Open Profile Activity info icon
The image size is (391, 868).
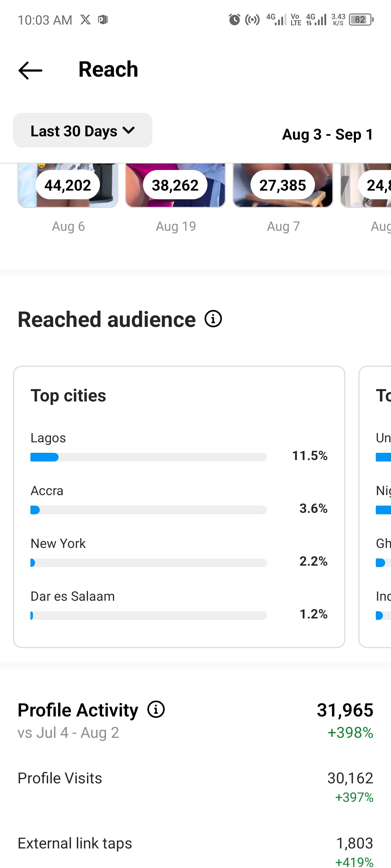point(156,710)
